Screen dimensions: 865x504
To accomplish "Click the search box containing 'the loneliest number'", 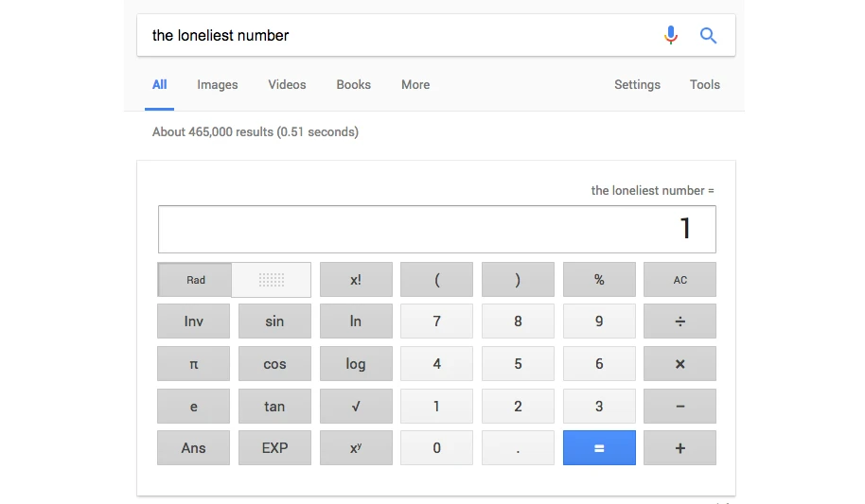I will coord(397,35).
